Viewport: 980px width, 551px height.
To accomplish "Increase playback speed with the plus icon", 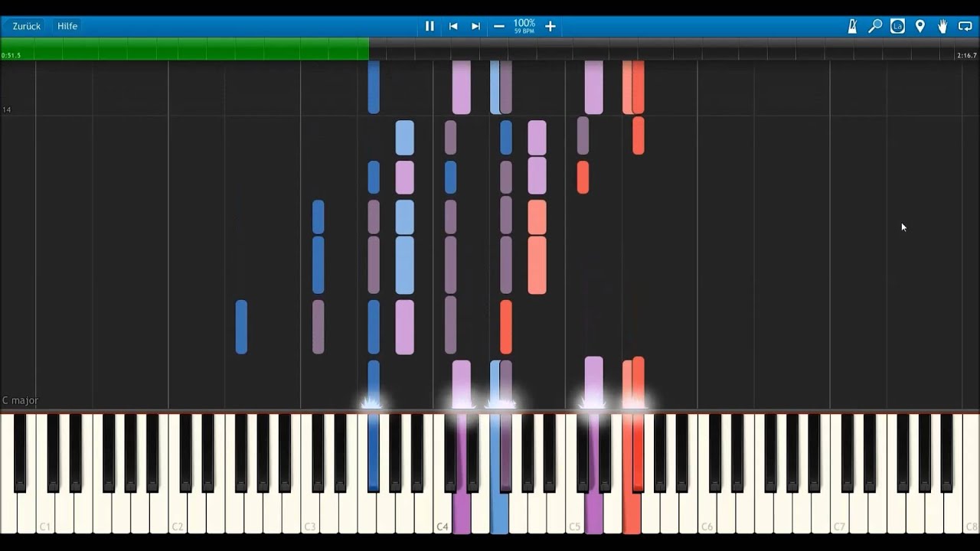I will pyautogui.click(x=550, y=26).
